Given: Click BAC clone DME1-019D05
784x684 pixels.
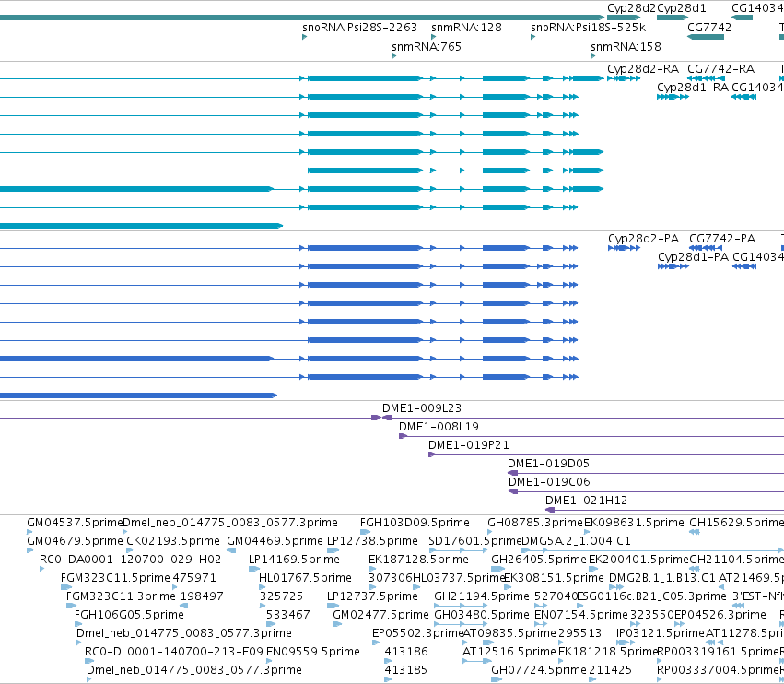Looking at the screenshot, I should (548, 464).
